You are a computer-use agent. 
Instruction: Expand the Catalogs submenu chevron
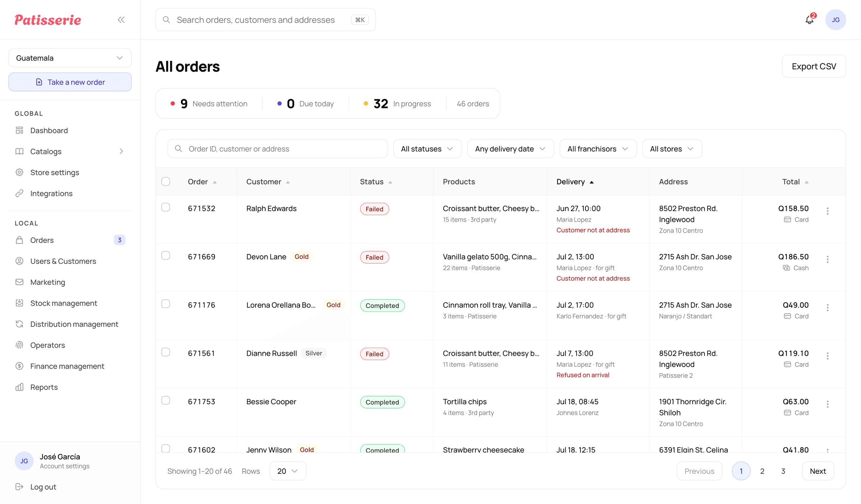[x=121, y=151]
